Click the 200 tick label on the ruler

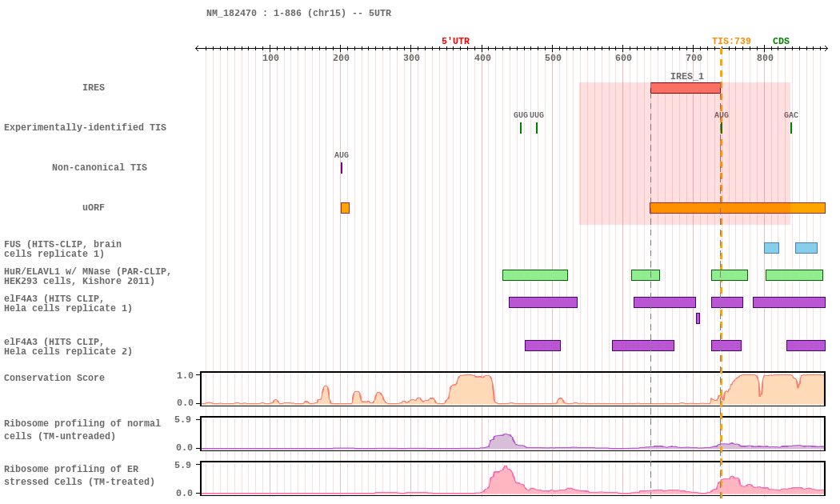[342, 58]
